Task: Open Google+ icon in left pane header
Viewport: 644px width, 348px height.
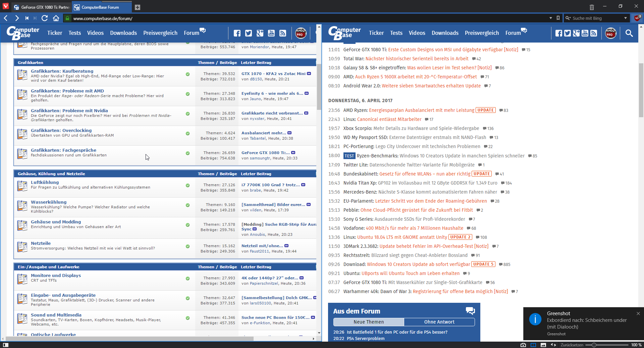Action: 260,33
